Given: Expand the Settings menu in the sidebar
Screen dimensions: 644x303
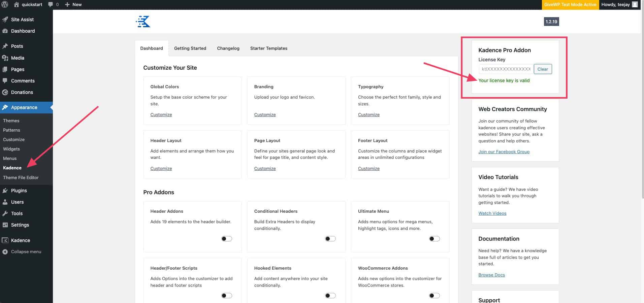Looking at the screenshot, I should click(x=20, y=225).
